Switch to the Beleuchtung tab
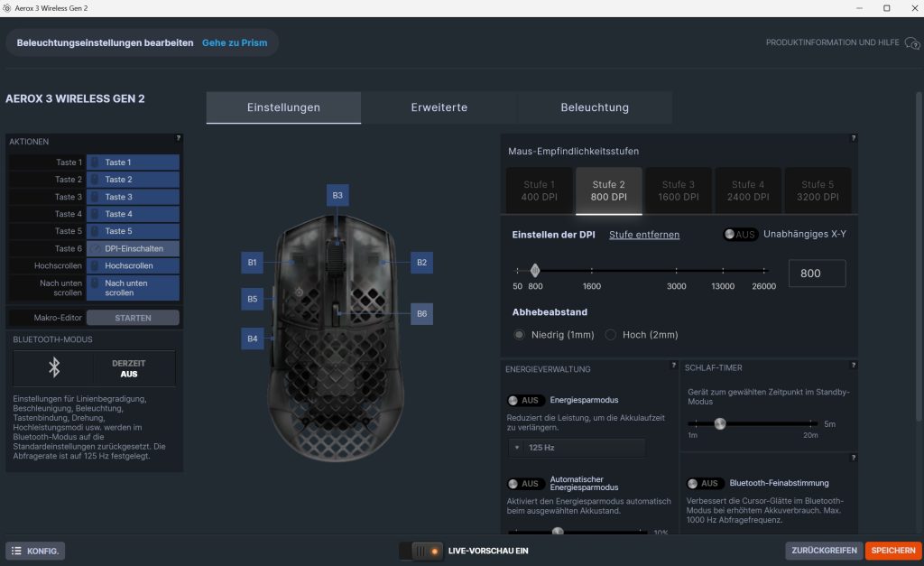Viewport: 924px width, 566px height. click(595, 107)
